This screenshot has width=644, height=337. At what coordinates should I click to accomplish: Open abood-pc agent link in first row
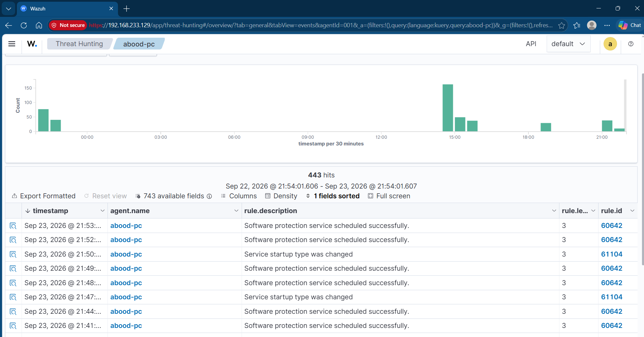[126, 226]
